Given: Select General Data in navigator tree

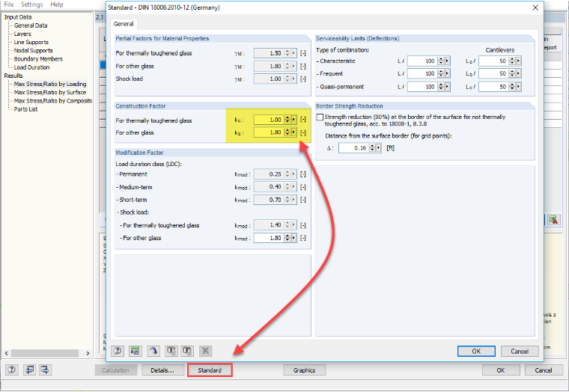Looking at the screenshot, I should [x=31, y=25].
